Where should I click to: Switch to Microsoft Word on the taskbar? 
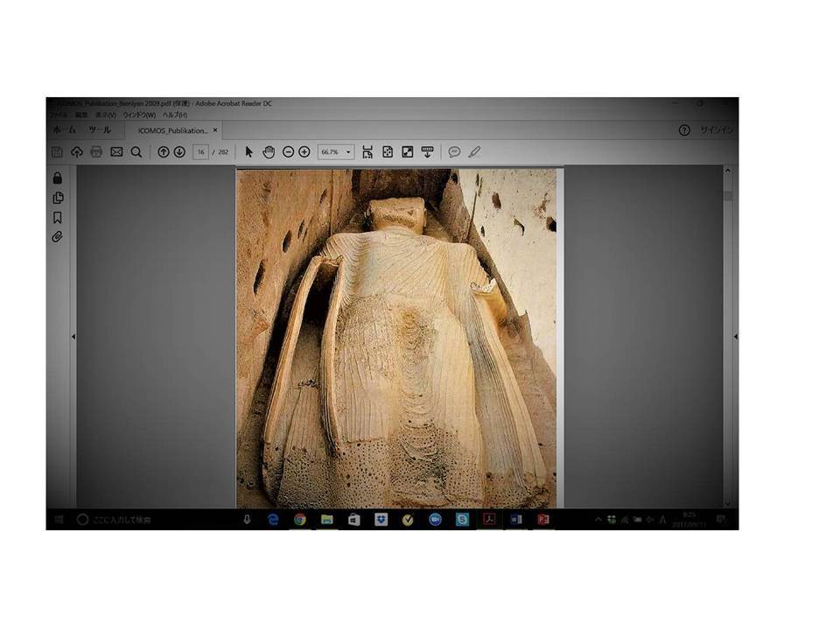[516, 520]
